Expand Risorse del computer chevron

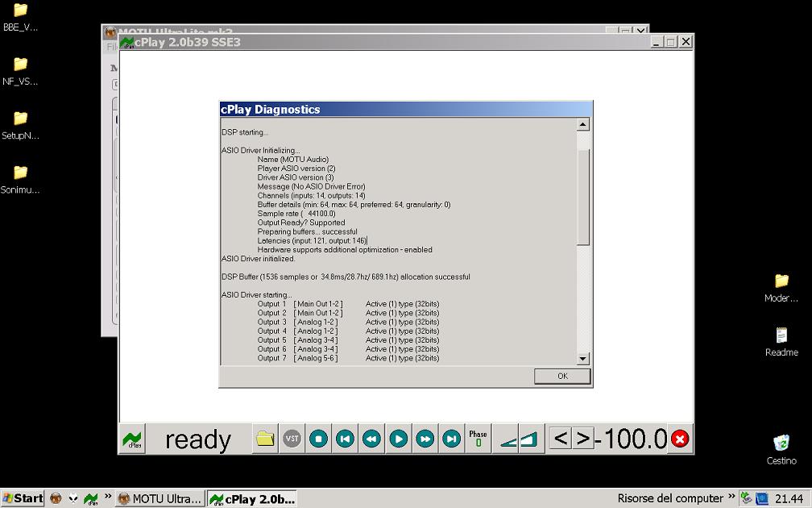[731, 497]
